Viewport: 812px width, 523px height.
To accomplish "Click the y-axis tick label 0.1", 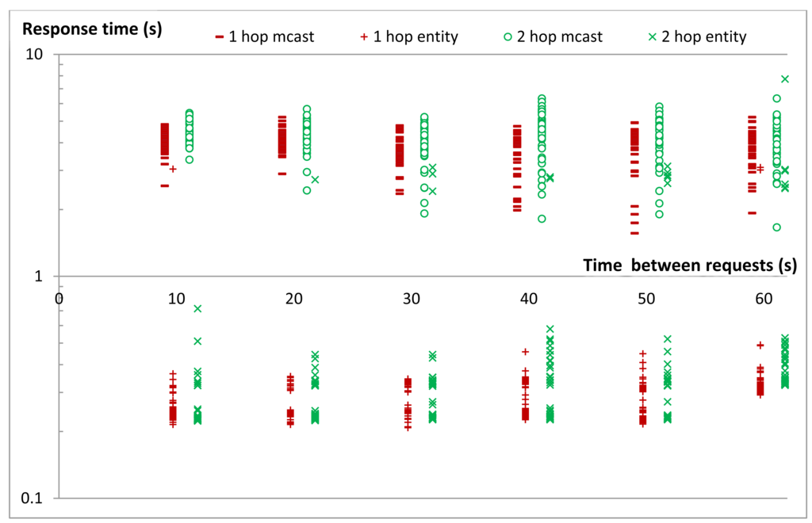I will tap(35, 498).
